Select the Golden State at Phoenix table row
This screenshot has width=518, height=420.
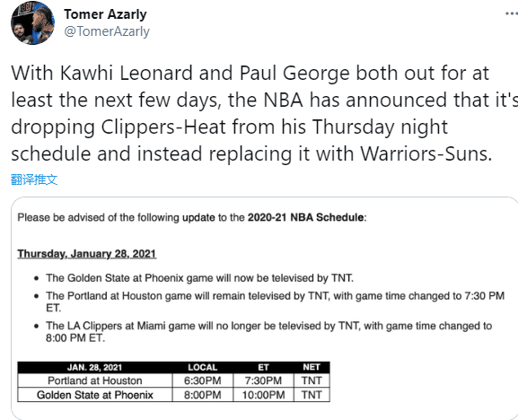click(173, 395)
